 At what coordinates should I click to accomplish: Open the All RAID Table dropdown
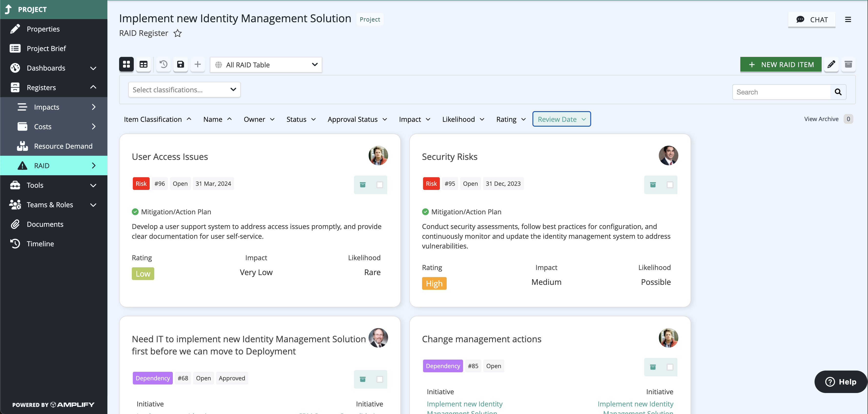tap(266, 65)
